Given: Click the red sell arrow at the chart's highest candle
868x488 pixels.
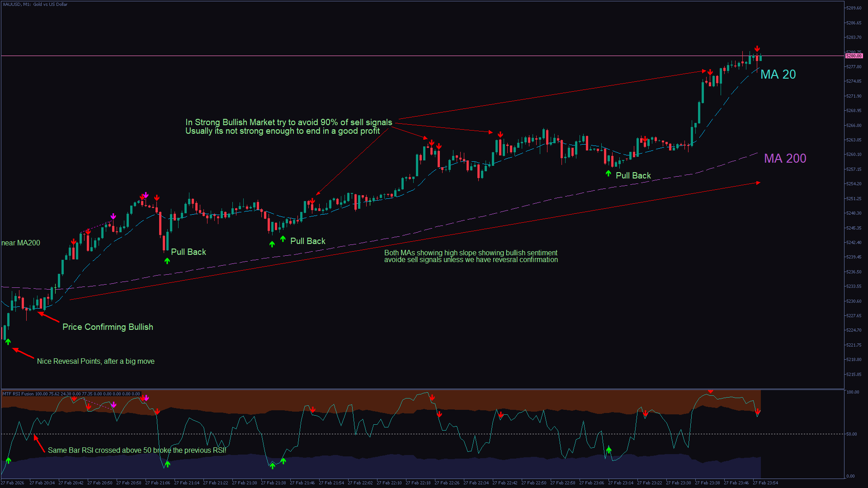Looking at the screenshot, I should 757,49.
